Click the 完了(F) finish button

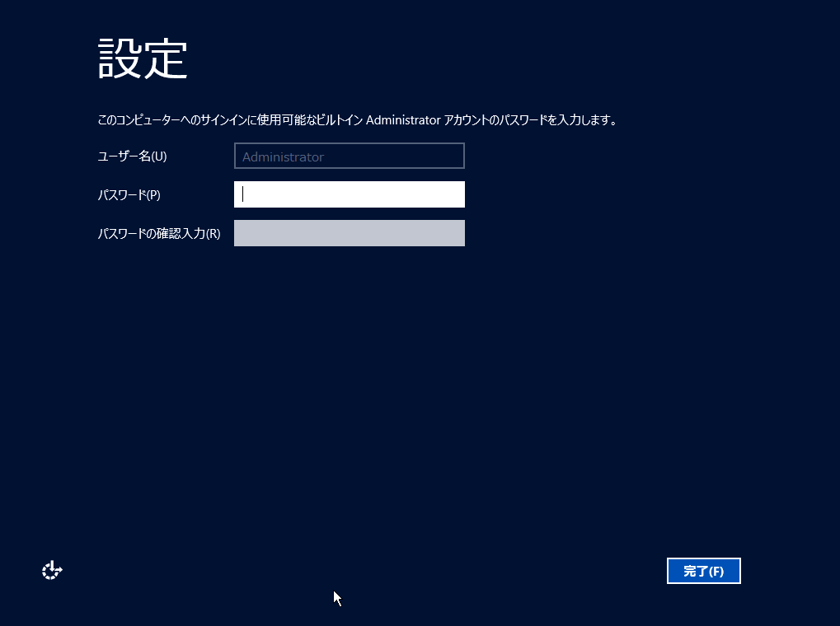(703, 571)
